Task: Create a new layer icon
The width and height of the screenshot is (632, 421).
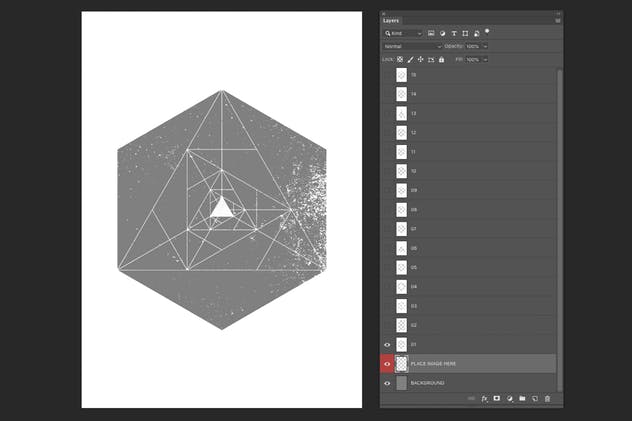Action: click(x=535, y=398)
